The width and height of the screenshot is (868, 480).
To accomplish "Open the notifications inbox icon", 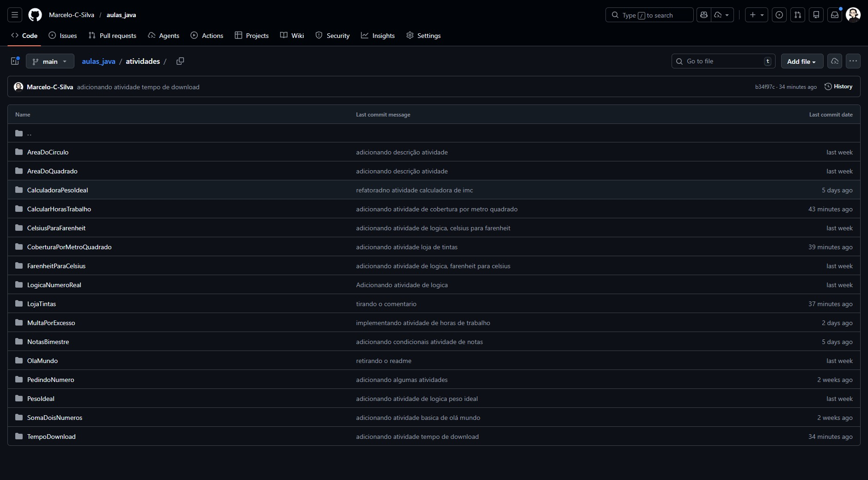I will coord(835,15).
